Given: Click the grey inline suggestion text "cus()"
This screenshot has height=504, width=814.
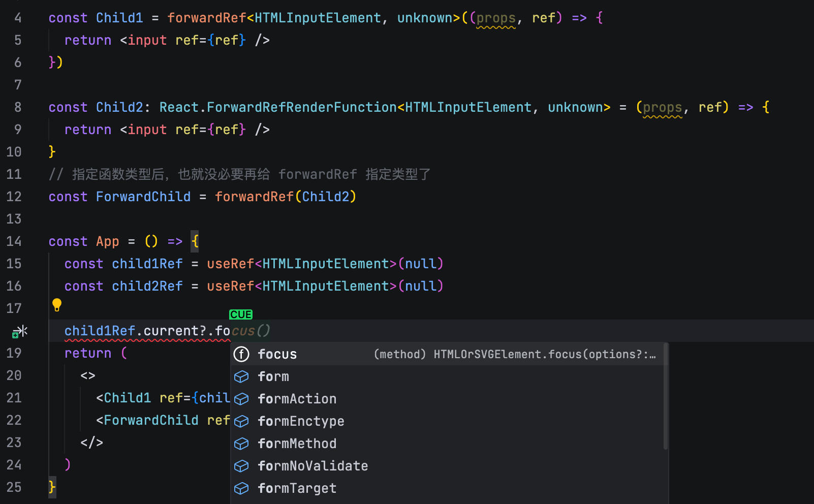Looking at the screenshot, I should pos(251,331).
